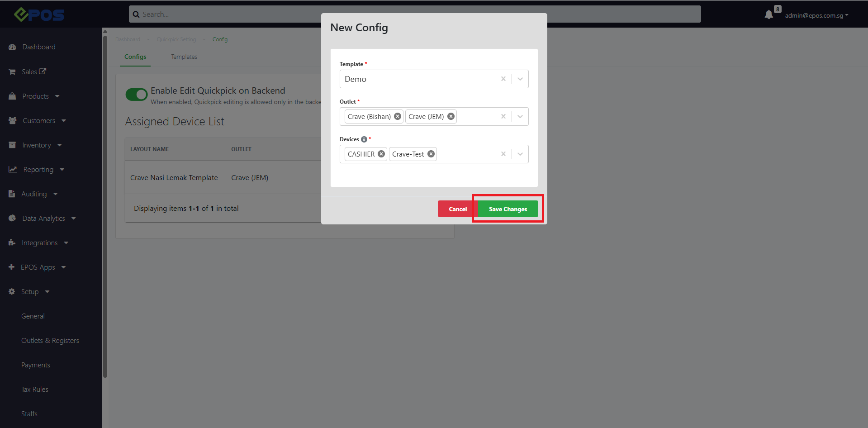Clear all selected outlets
The height and width of the screenshot is (428, 868).
[503, 116]
